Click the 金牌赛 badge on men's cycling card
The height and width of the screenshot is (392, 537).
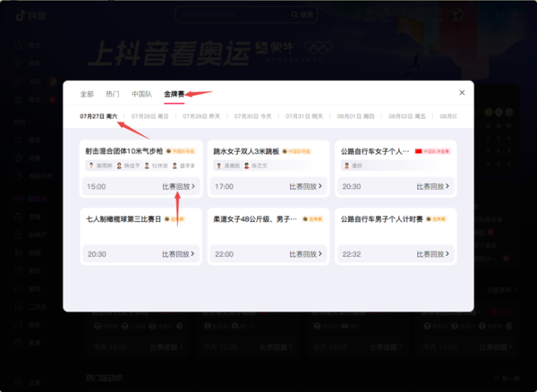pyautogui.click(x=436, y=218)
